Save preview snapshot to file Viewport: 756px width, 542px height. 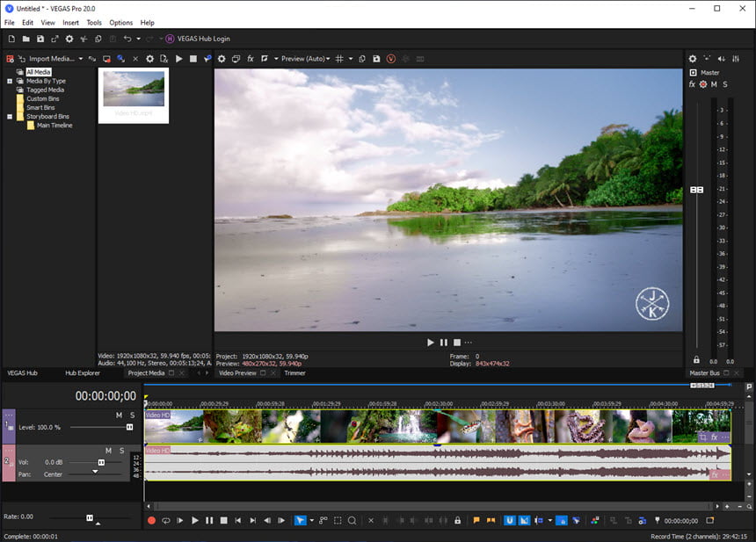[376, 59]
